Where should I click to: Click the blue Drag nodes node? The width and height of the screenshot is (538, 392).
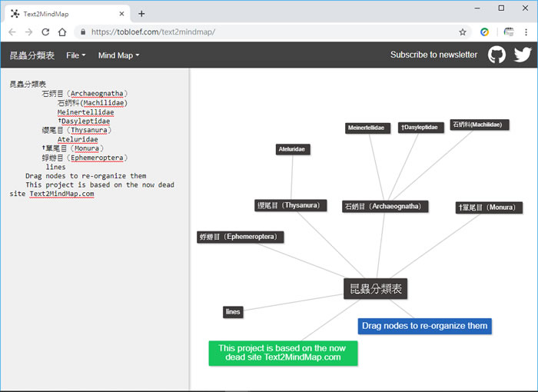coord(424,326)
